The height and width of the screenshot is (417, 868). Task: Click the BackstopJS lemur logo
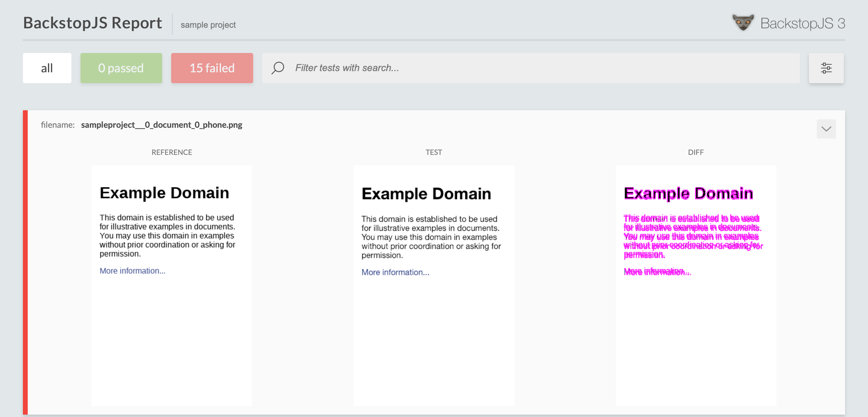click(x=743, y=23)
